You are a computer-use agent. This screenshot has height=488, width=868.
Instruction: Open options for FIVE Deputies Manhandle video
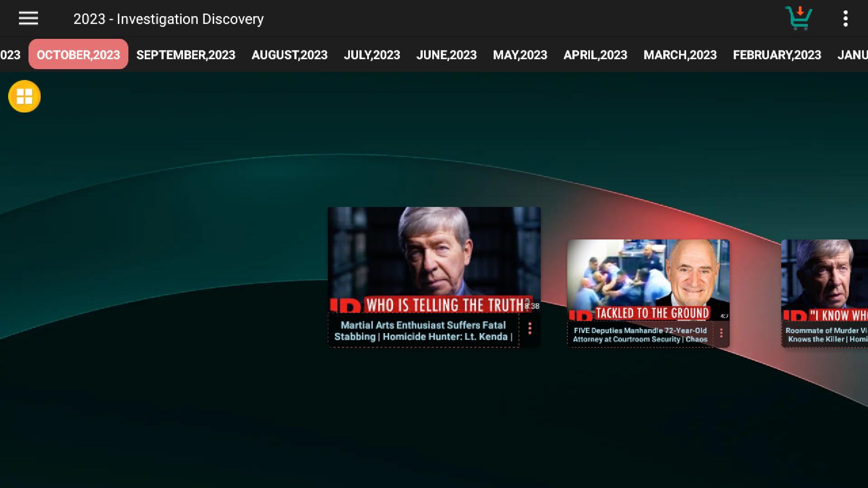[721, 333]
